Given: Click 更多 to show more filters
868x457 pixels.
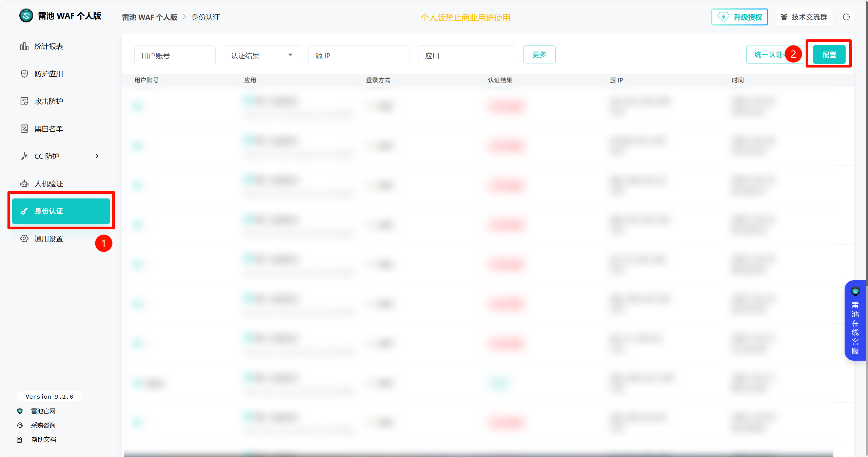Looking at the screenshot, I should tap(539, 55).
